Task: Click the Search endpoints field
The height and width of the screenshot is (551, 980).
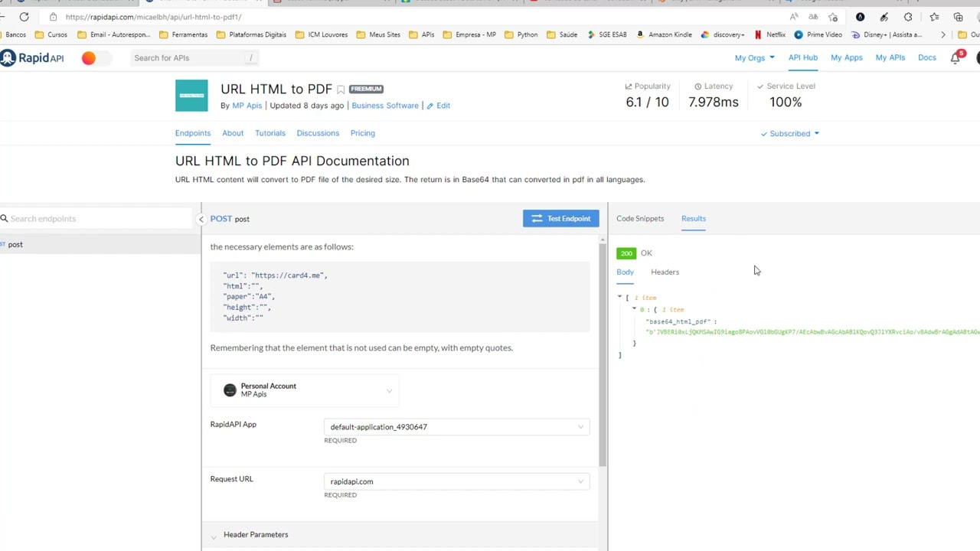Action: tap(96, 219)
